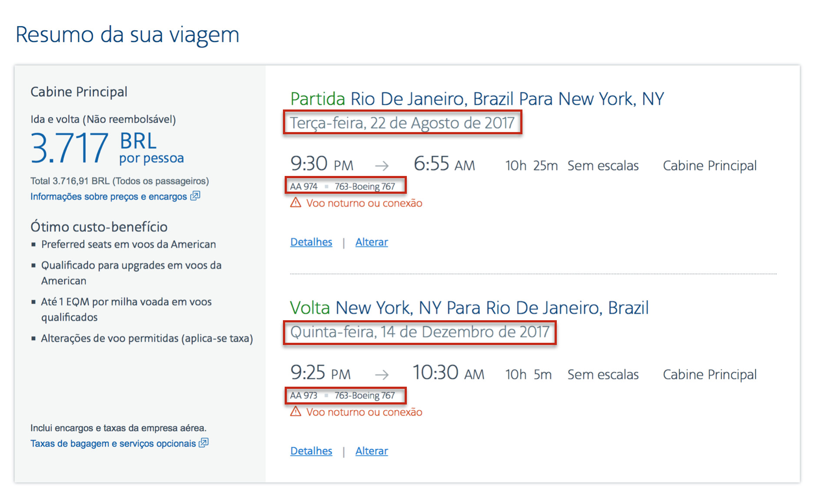Image resolution: width=818 pixels, height=504 pixels.
Task: Click flight number AA 973
Action: (304, 395)
